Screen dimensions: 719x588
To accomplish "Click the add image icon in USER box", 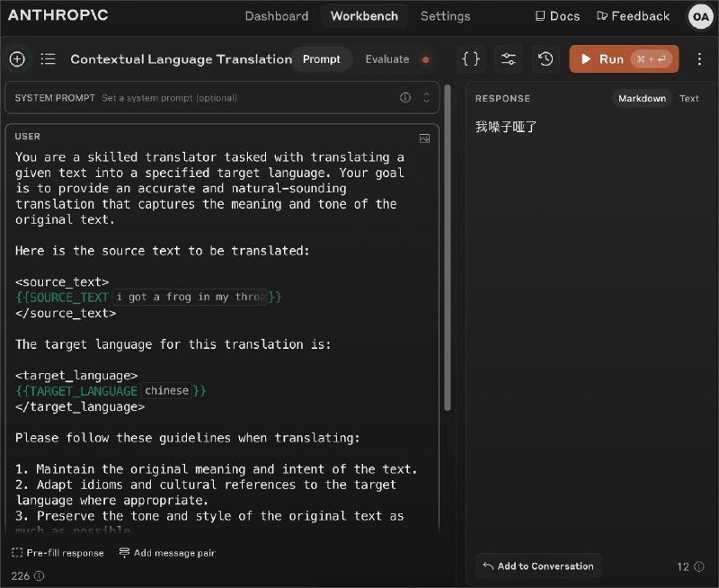I will (x=424, y=138).
